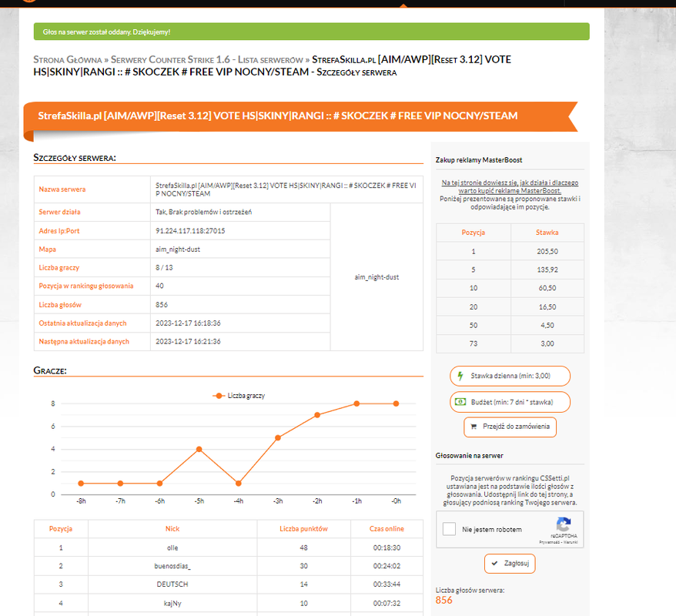The image size is (676, 616).
Task: Click the orange server name banner title
Action: click(278, 115)
